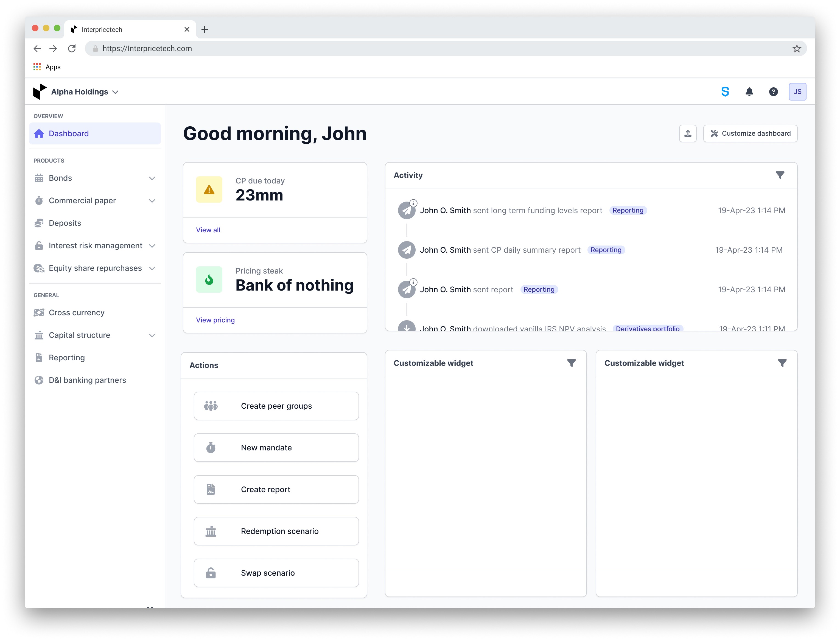The width and height of the screenshot is (840, 641).
Task: Expand the Bonds menu chevron
Action: tap(152, 178)
